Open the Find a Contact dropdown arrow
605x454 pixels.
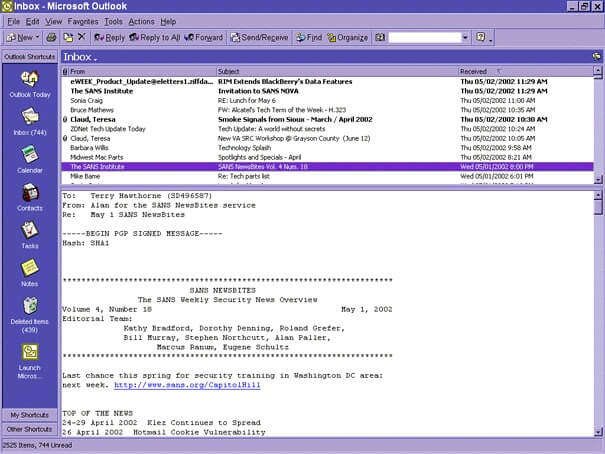pos(465,37)
